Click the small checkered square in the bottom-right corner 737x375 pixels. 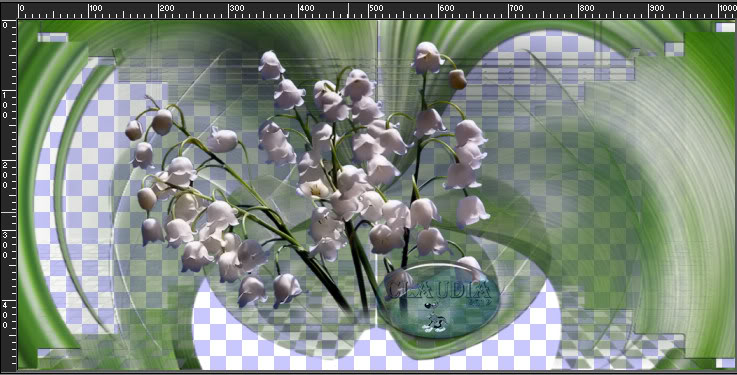[x=724, y=363]
